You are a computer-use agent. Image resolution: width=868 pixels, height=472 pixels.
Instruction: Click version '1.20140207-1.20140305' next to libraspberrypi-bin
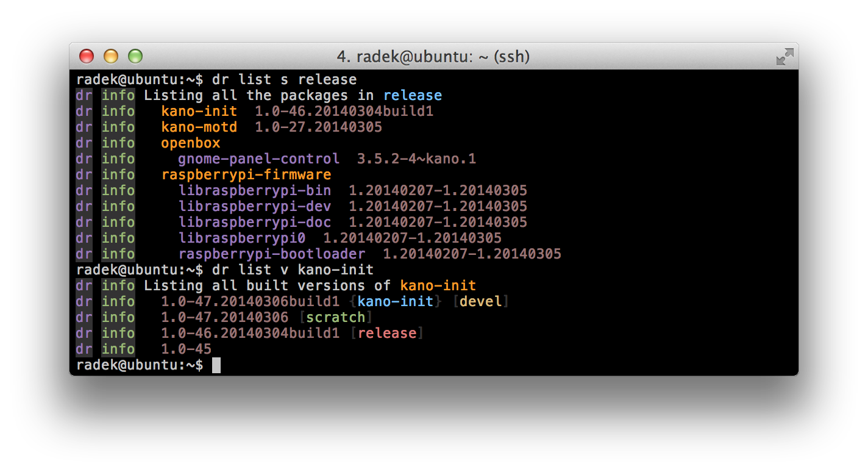[x=438, y=190]
